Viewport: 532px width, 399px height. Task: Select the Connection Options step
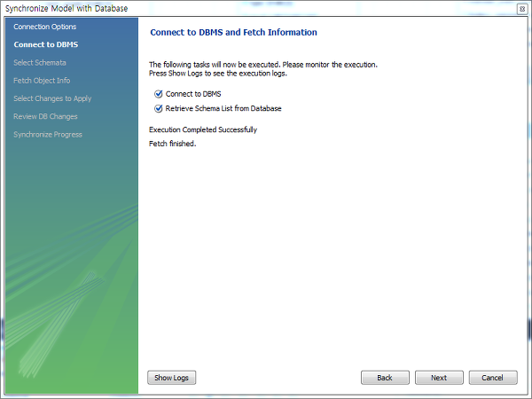[x=45, y=27]
